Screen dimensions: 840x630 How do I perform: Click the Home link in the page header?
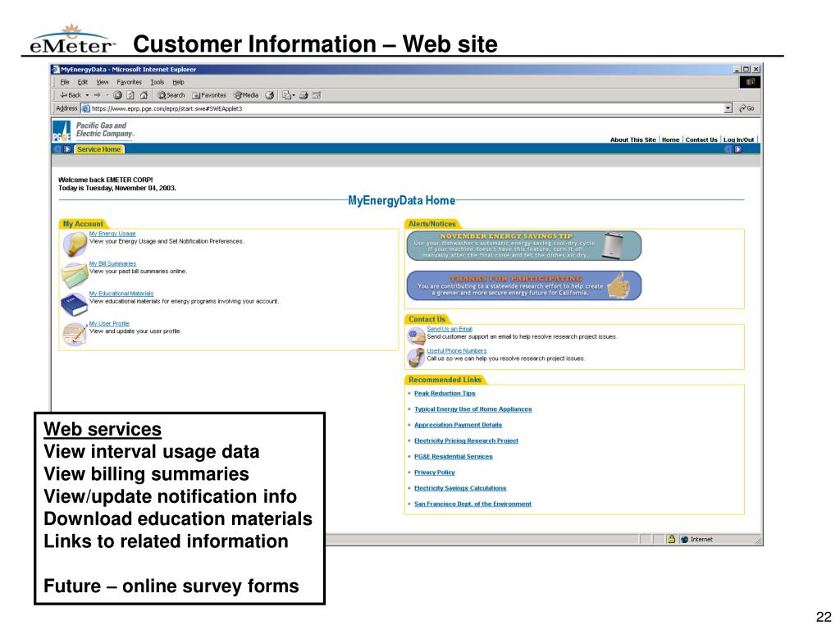670,139
